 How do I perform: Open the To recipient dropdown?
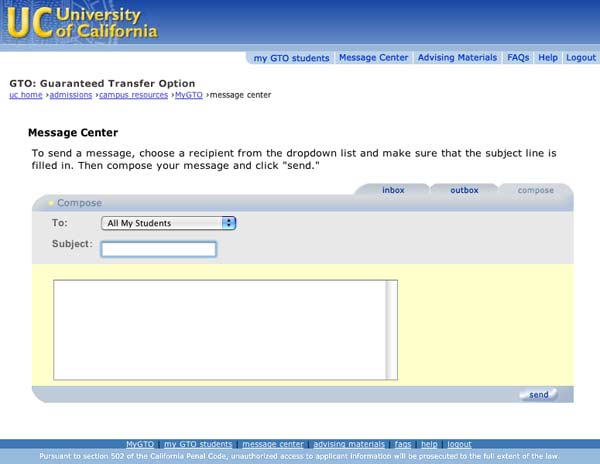click(168, 223)
